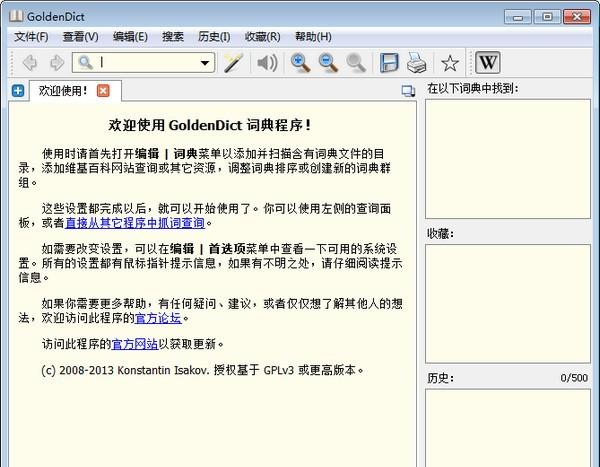Image resolution: width=600 pixels, height=467 pixels.
Task: Add to favorites with the star icon
Action: pos(450,63)
